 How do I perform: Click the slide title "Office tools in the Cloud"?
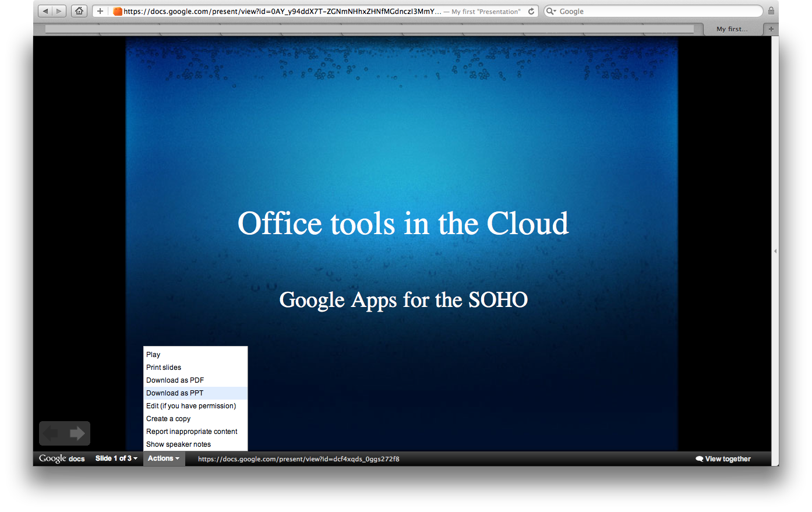403,224
